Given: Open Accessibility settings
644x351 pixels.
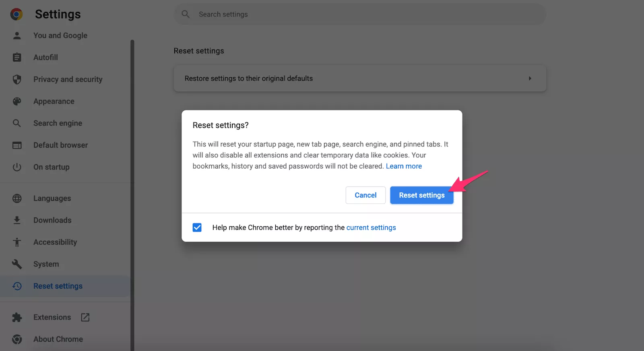Looking at the screenshot, I should (x=55, y=242).
